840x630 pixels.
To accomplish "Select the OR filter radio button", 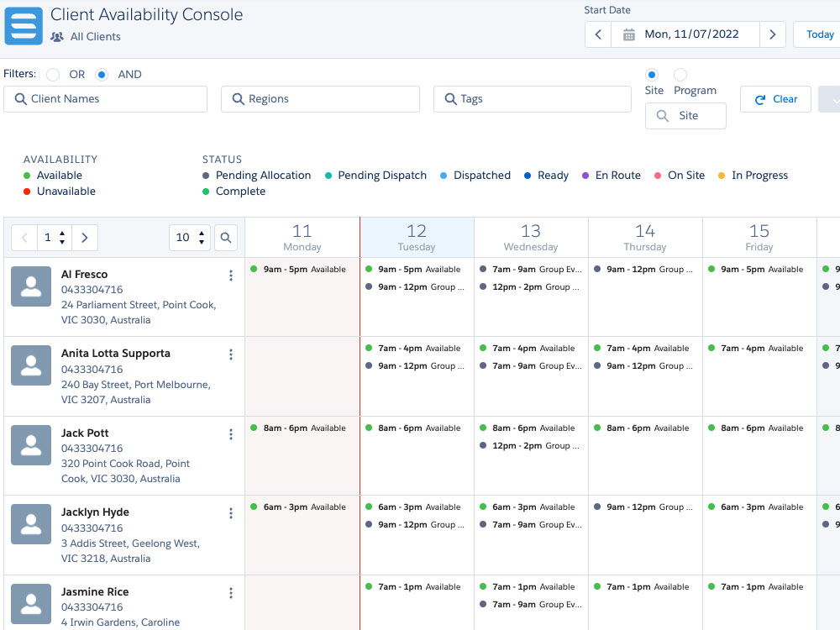I will click(x=53, y=75).
